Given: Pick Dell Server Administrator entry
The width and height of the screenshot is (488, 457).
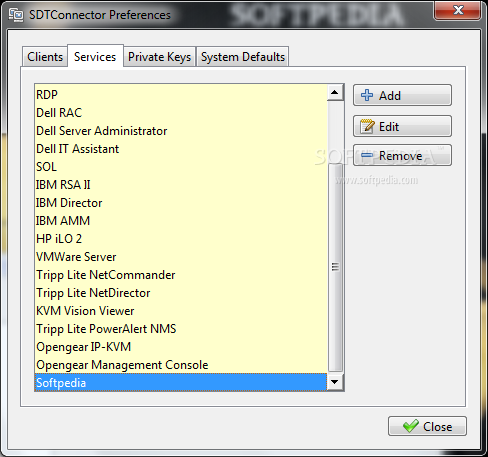Looking at the screenshot, I should [x=181, y=131].
